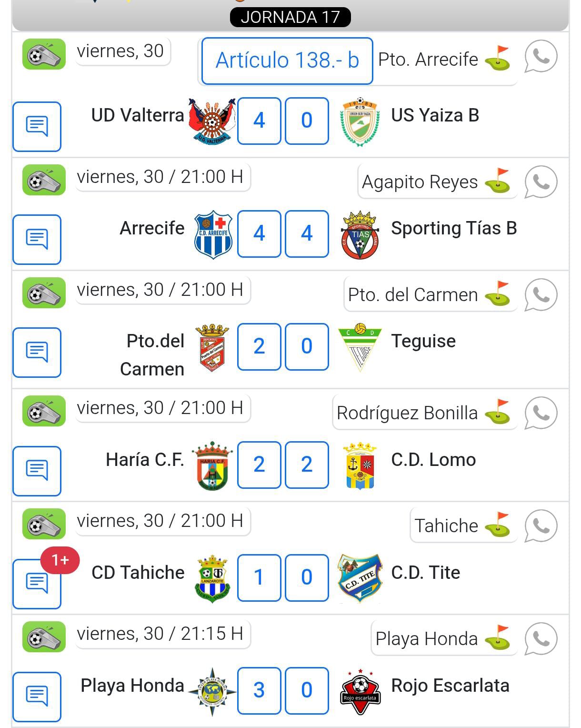Open comments bubble for the Arrecife draw
The height and width of the screenshot is (728, 581).
pos(37,240)
